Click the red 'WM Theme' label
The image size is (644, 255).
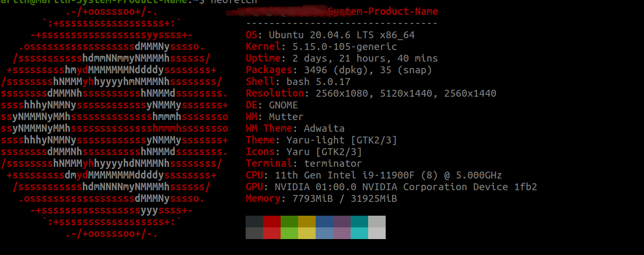[x=269, y=129]
